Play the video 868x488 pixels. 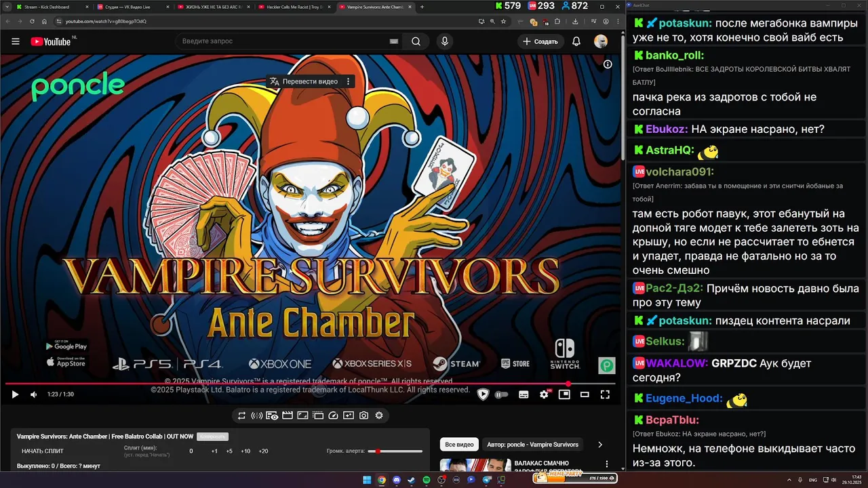point(15,394)
